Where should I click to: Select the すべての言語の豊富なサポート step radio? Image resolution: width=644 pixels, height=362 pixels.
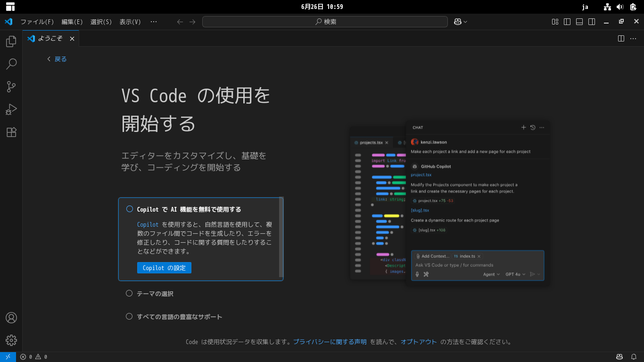(129, 316)
